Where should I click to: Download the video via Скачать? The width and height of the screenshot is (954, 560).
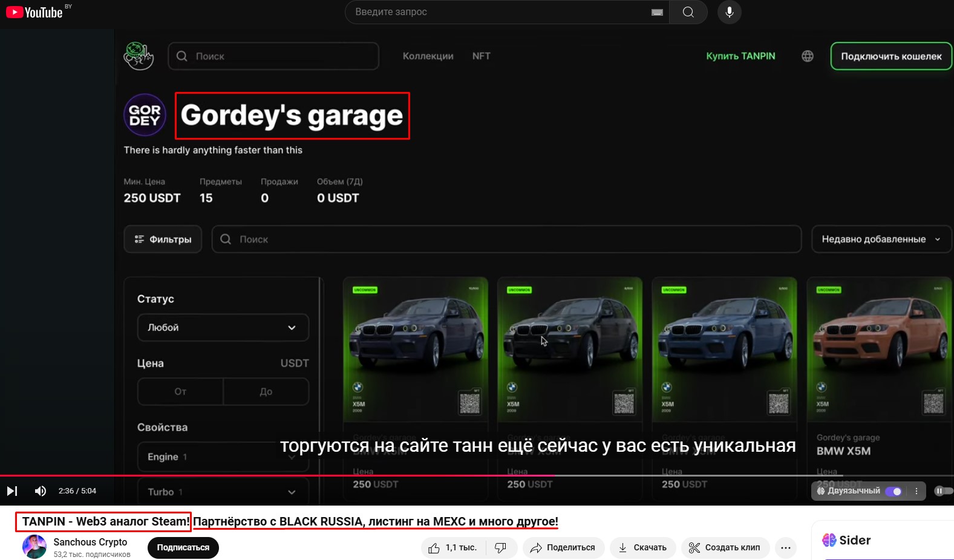pyautogui.click(x=642, y=548)
